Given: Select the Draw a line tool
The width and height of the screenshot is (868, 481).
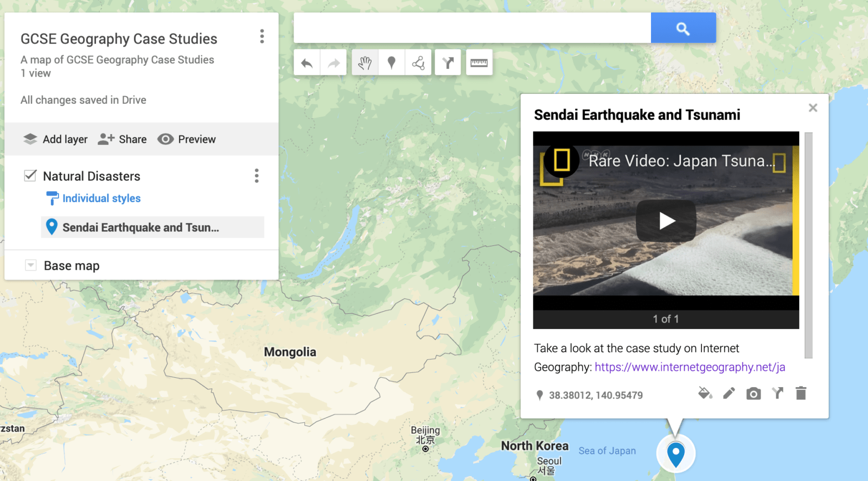Looking at the screenshot, I should (x=418, y=63).
